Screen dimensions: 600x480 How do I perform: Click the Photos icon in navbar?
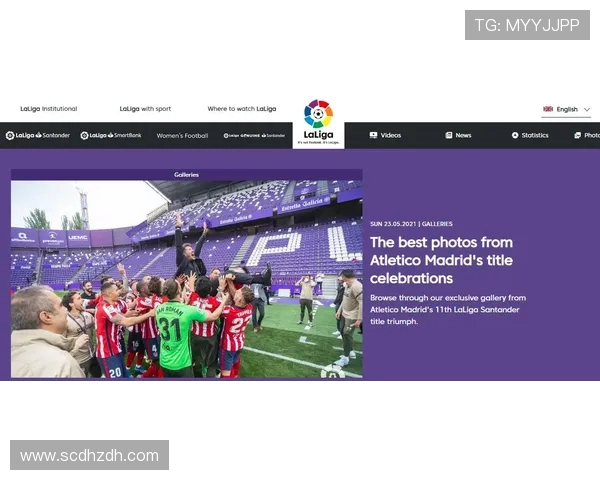click(x=578, y=135)
